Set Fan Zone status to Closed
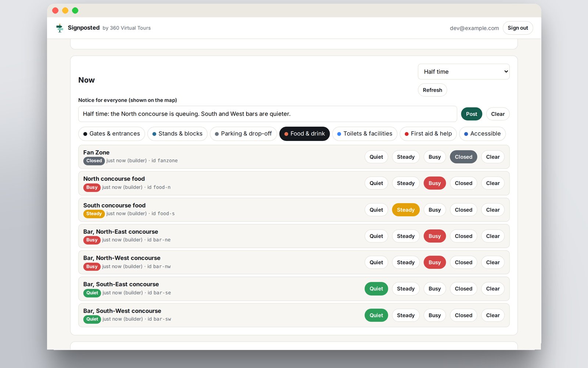Viewport: 588px width, 368px height. (x=463, y=157)
